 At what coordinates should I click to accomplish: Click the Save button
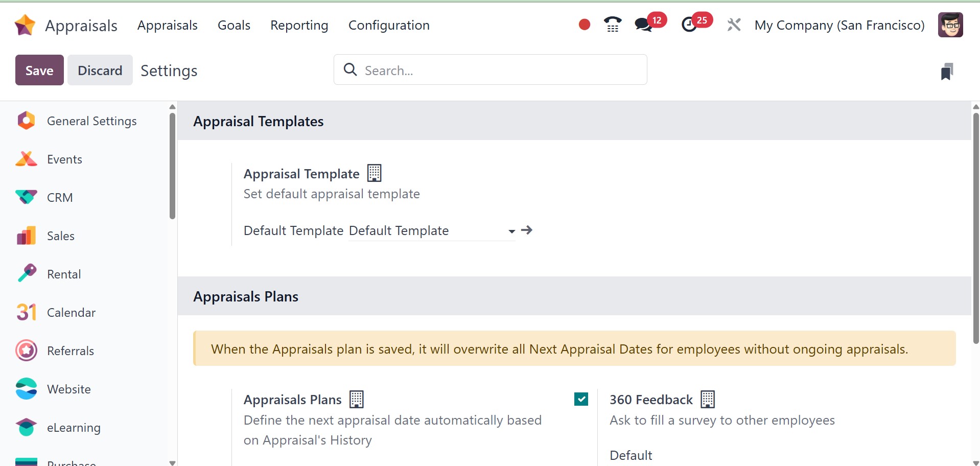click(39, 70)
